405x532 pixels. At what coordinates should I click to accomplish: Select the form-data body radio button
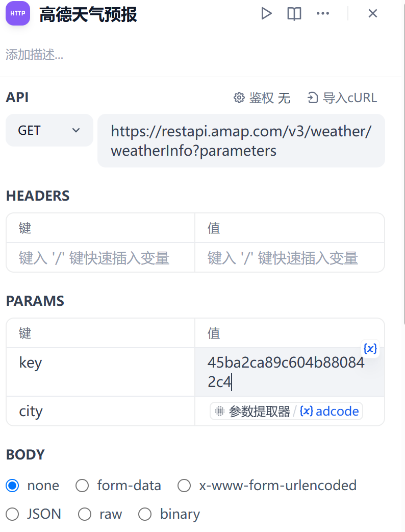[82, 486]
